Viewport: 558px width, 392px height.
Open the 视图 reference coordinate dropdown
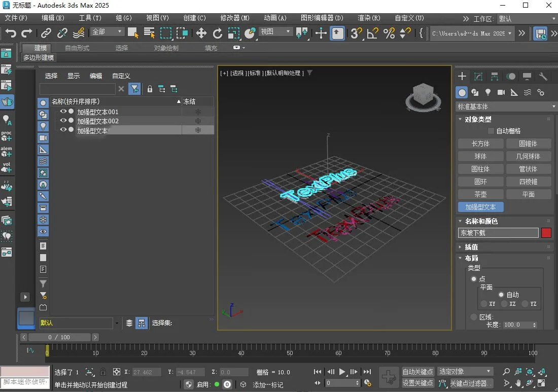tap(275, 31)
